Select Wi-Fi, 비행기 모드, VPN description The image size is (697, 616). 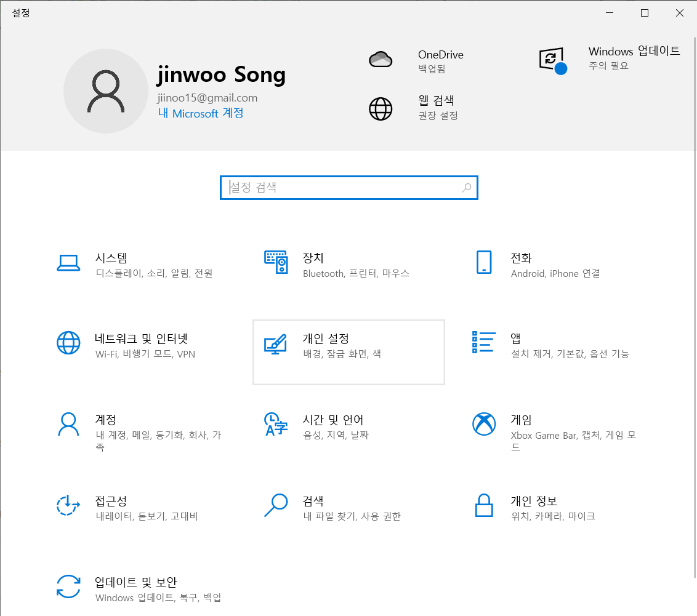[x=145, y=354]
